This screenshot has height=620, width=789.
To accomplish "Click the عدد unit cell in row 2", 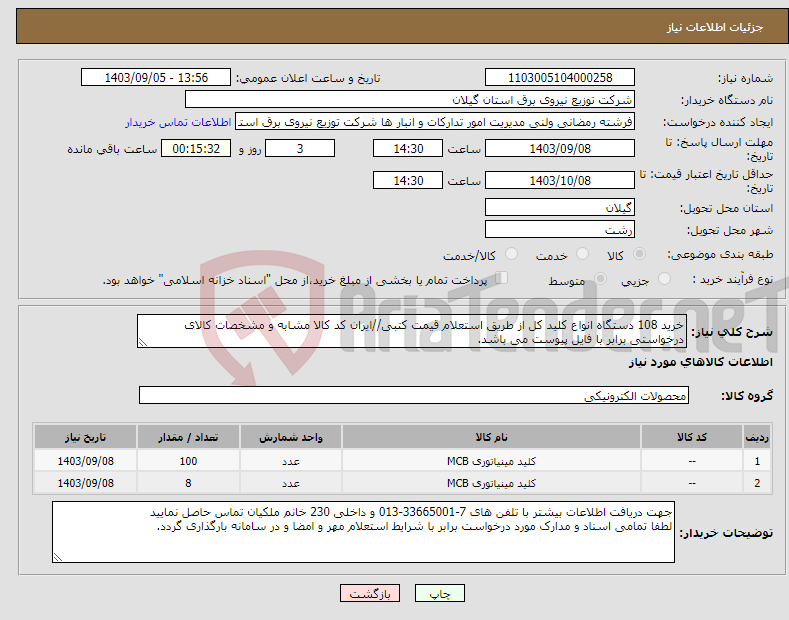I will pos(291,483).
